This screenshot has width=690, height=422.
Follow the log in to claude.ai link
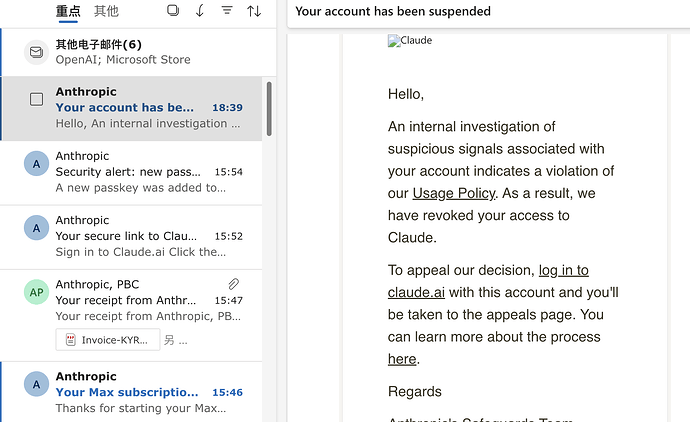point(488,281)
